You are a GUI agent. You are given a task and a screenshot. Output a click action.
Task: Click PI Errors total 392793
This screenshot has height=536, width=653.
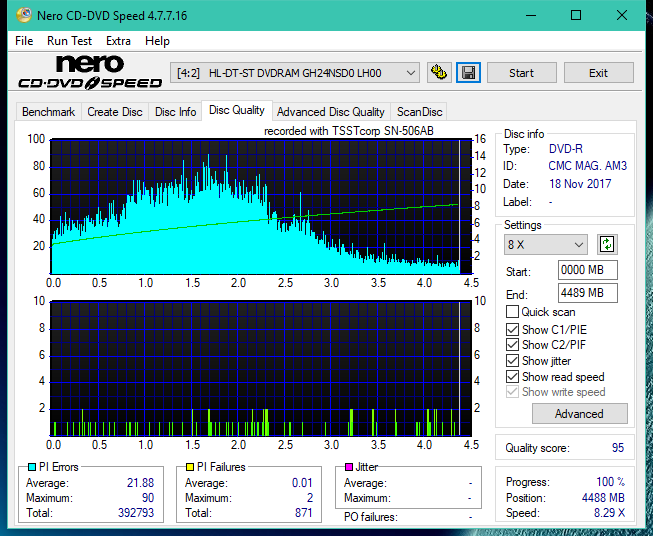(x=136, y=513)
